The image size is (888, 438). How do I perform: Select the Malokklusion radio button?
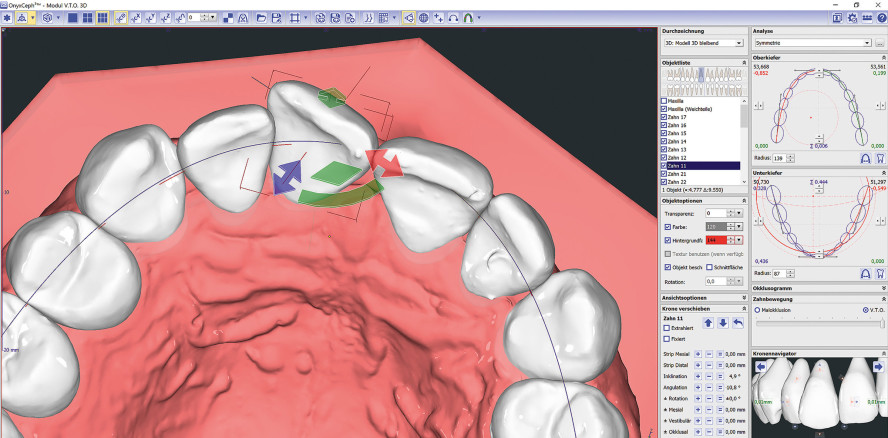(758, 310)
